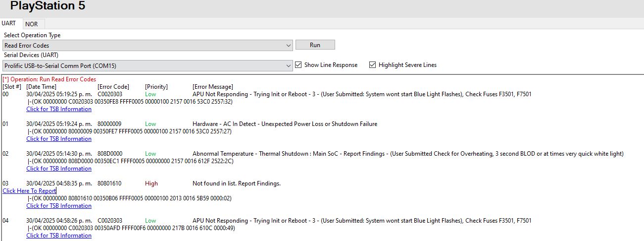
Task: Click the raw response line ending 0000:49
Action: click(x=131, y=228)
